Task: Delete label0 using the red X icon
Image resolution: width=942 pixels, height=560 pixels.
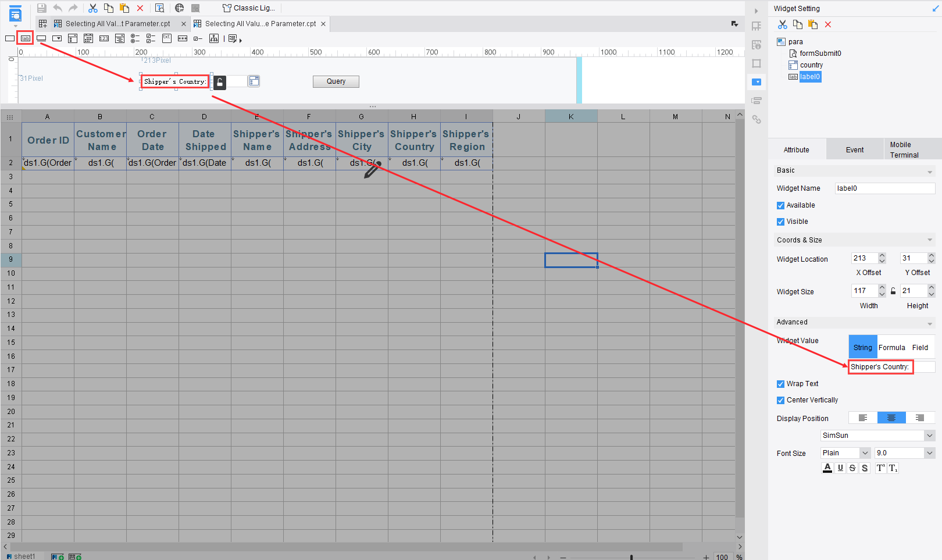Action: (x=828, y=24)
